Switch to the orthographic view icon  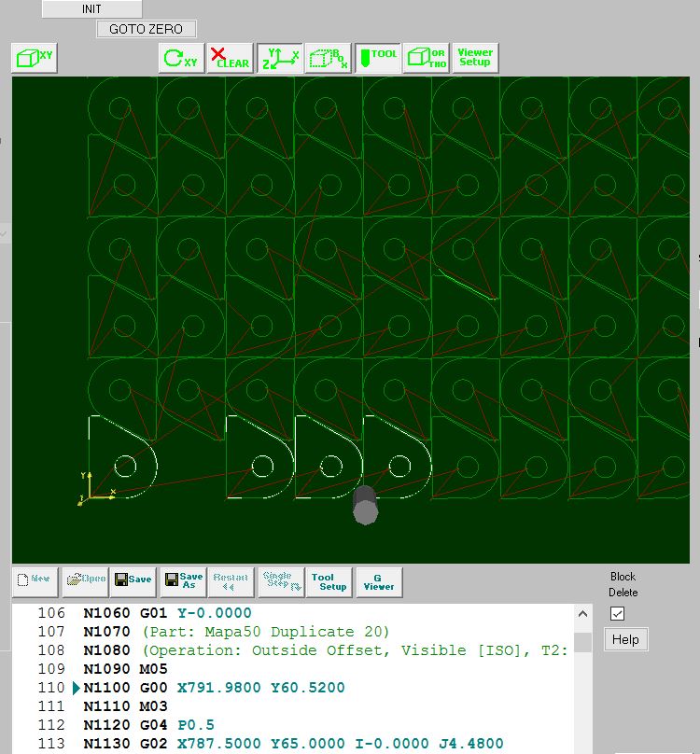point(426,58)
